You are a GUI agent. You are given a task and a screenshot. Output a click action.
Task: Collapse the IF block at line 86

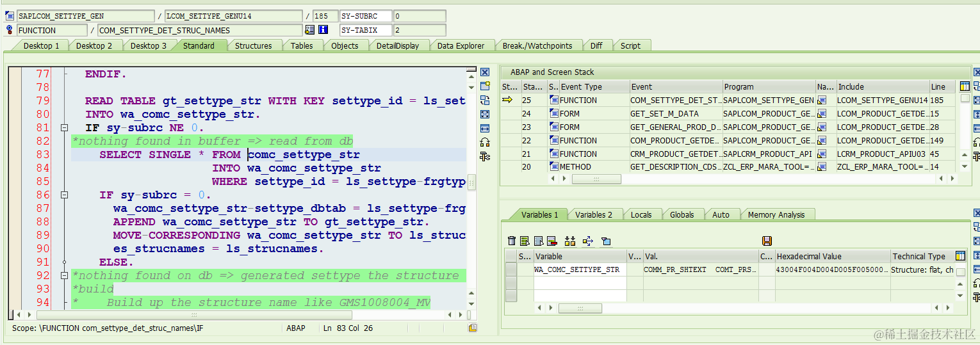[64, 195]
